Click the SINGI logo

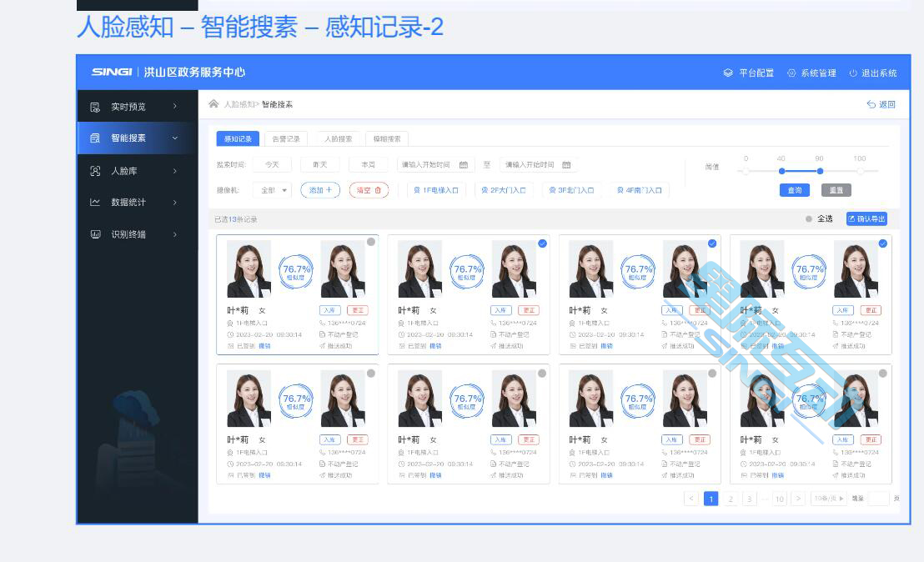pos(112,72)
